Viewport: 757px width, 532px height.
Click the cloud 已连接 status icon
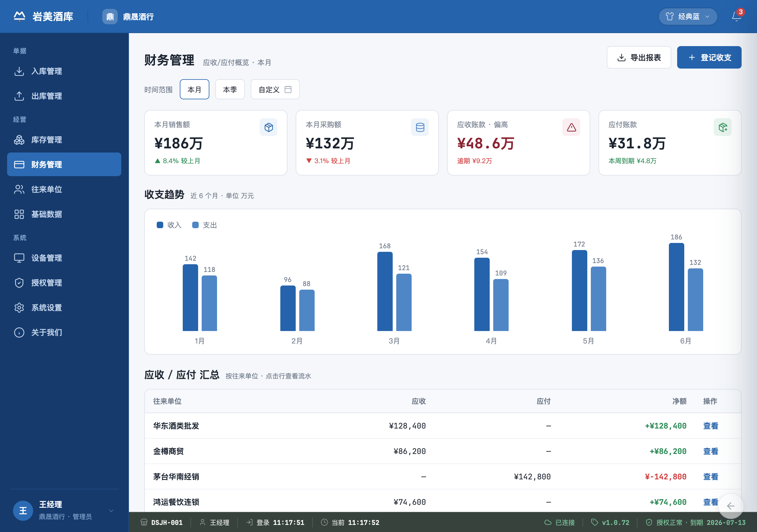click(x=548, y=522)
